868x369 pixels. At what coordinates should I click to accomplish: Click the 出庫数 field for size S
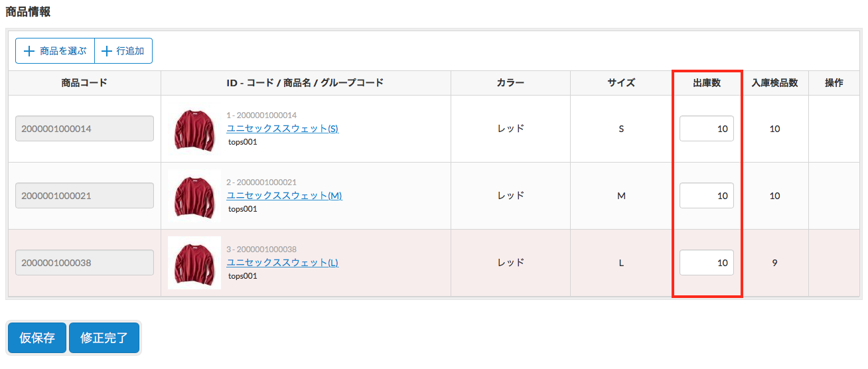pos(707,129)
